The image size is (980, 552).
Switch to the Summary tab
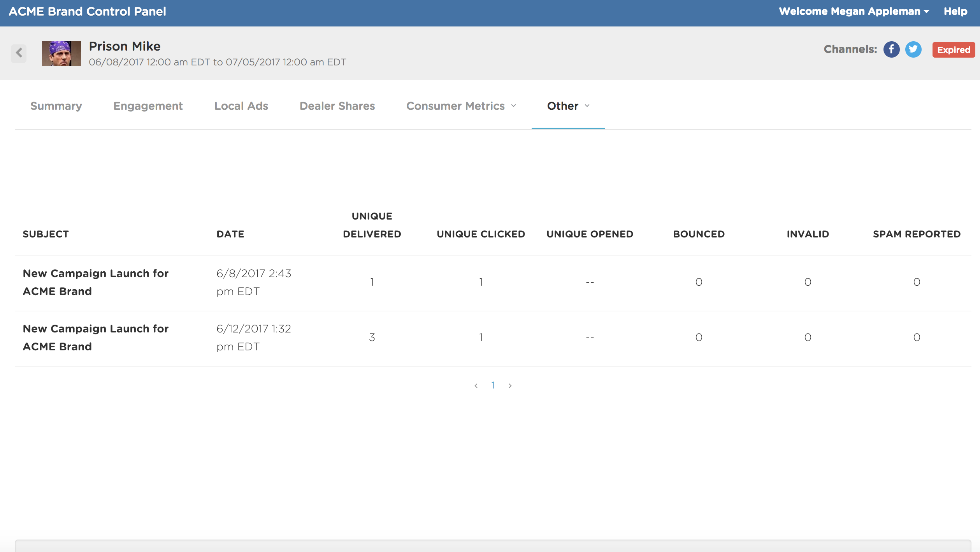click(56, 106)
